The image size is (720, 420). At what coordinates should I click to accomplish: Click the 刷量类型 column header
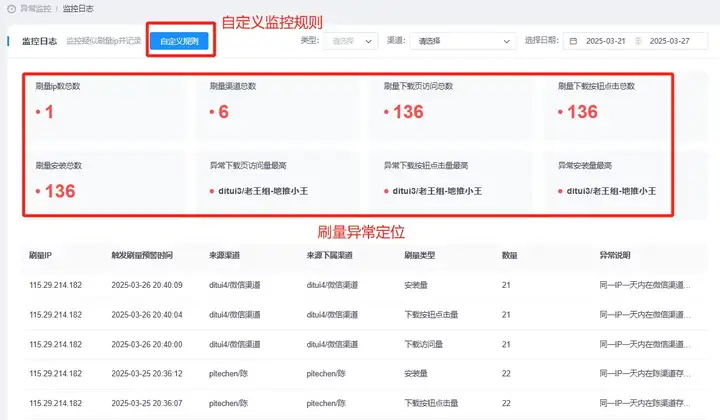[420, 255]
